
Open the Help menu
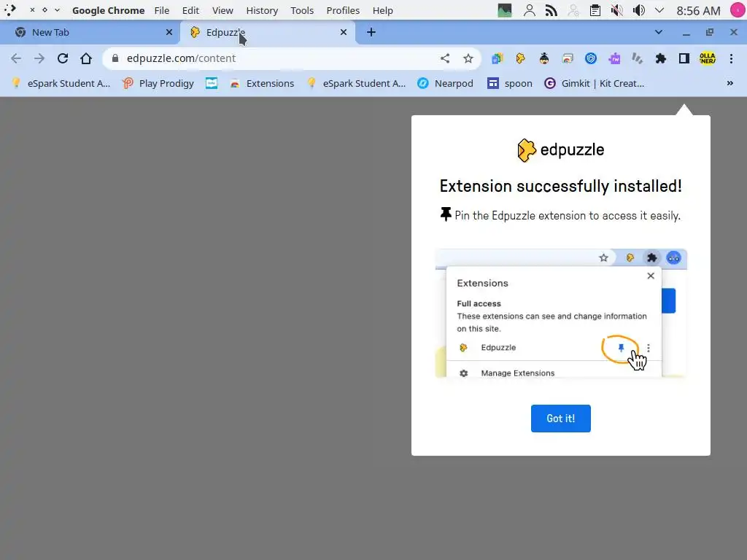click(x=382, y=10)
